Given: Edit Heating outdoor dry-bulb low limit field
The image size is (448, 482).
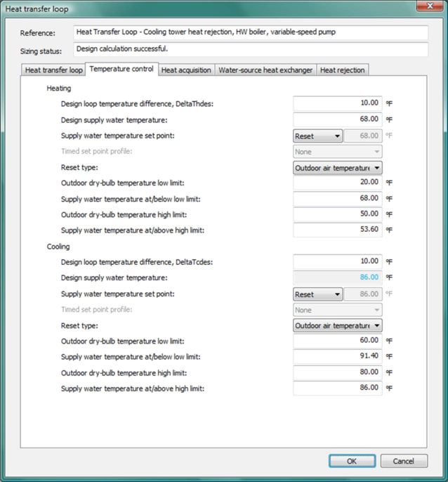Looking at the screenshot, I should [x=337, y=183].
